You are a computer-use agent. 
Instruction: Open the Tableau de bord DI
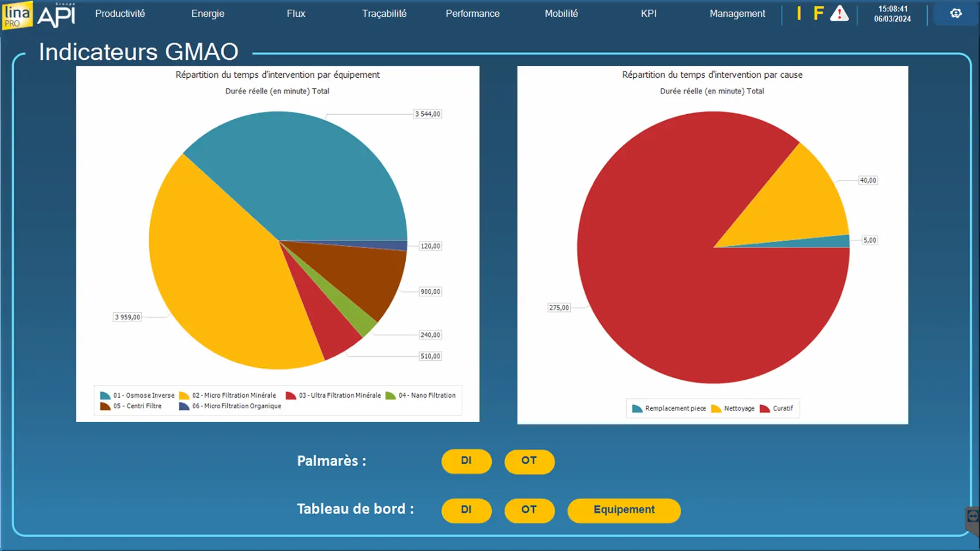[x=466, y=510]
